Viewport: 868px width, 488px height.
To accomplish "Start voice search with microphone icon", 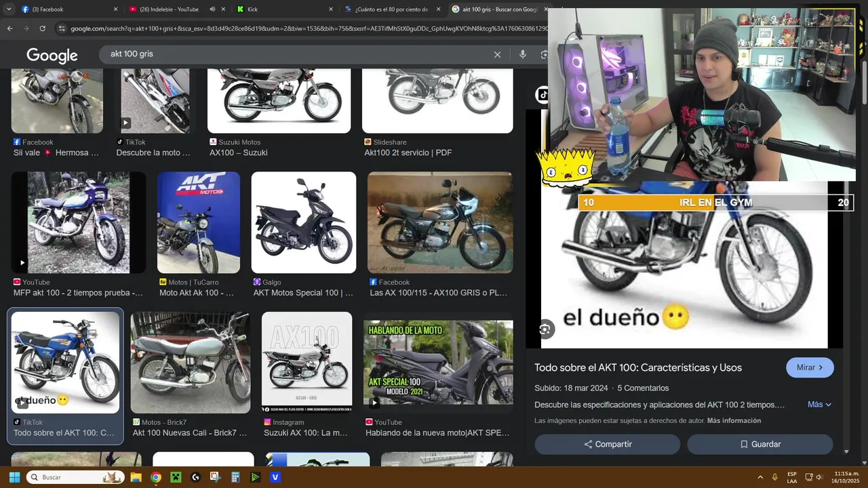I will click(x=522, y=54).
